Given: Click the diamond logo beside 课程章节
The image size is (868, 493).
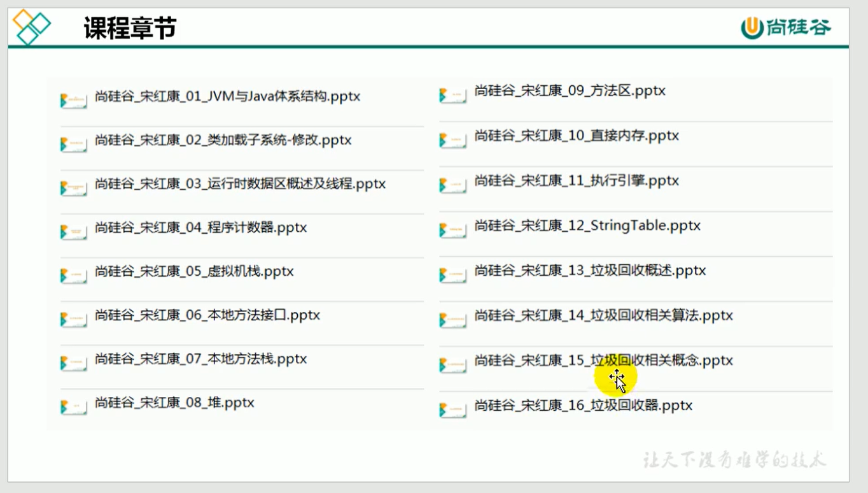Looking at the screenshot, I should [x=31, y=27].
